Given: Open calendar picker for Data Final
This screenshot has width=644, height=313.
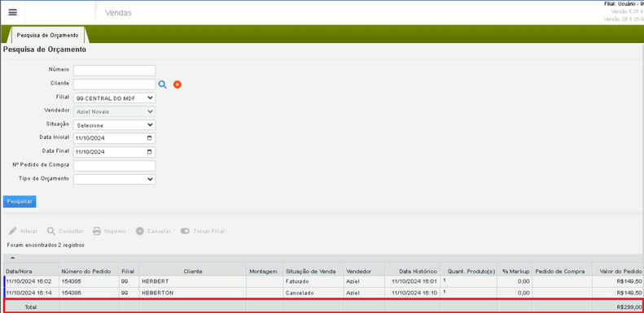Looking at the screenshot, I should click(x=150, y=152).
